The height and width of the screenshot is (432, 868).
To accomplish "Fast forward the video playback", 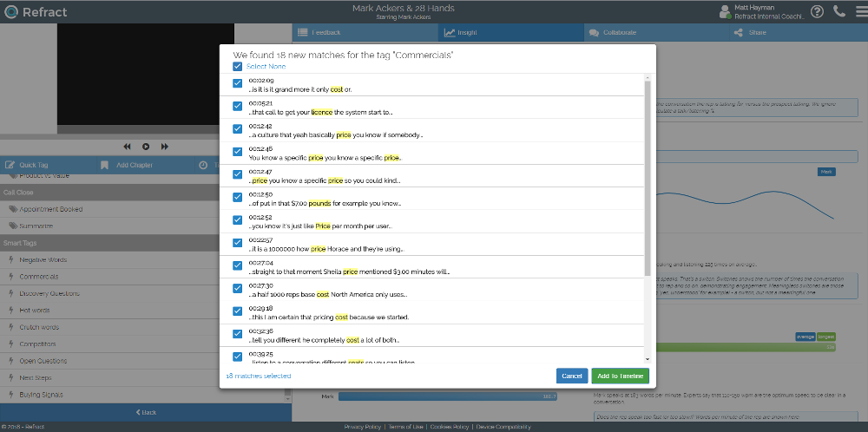I will point(164,147).
